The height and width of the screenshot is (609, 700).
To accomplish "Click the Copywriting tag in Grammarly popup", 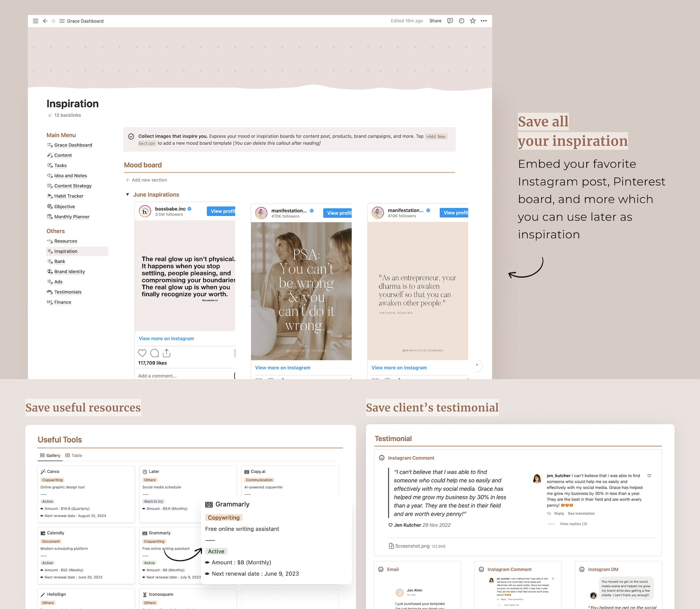I will point(224,518).
